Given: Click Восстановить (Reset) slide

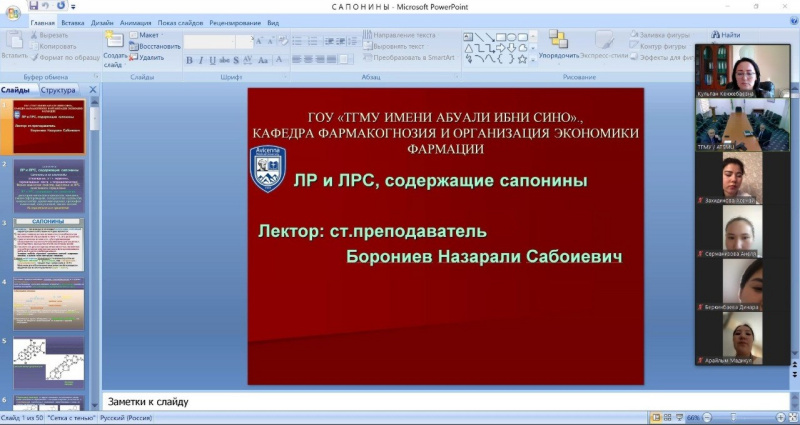Looking at the screenshot, I should click(x=155, y=46).
